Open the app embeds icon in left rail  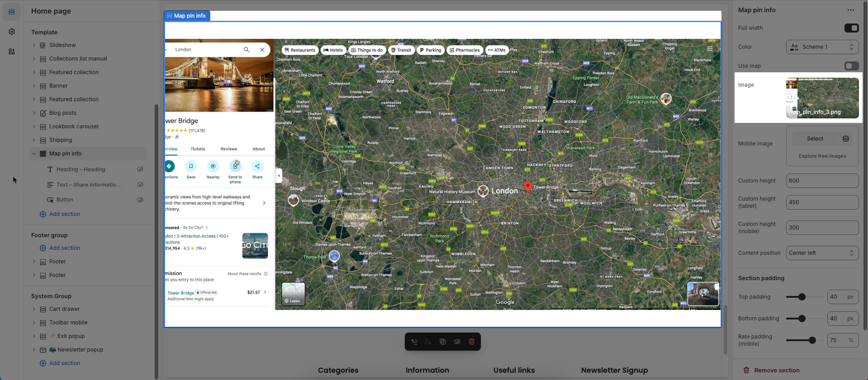tap(12, 52)
